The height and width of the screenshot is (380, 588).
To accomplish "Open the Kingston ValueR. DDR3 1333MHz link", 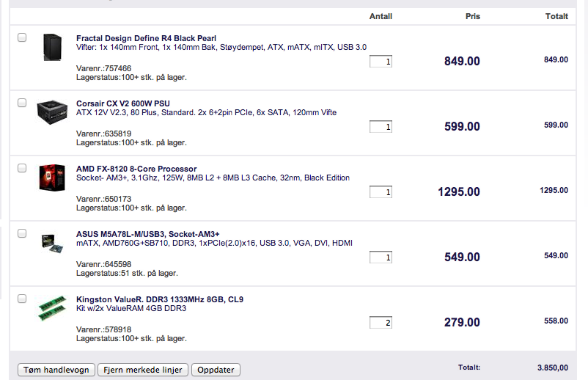I will click(160, 299).
